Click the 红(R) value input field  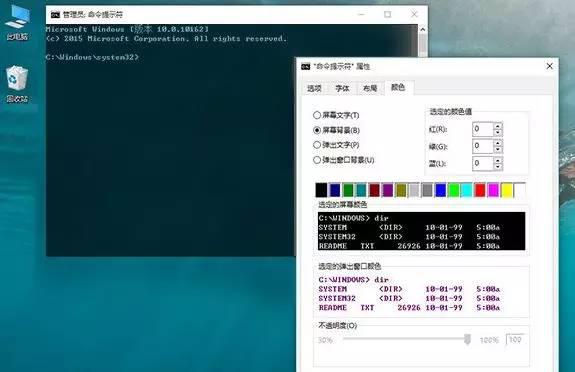[x=482, y=129]
